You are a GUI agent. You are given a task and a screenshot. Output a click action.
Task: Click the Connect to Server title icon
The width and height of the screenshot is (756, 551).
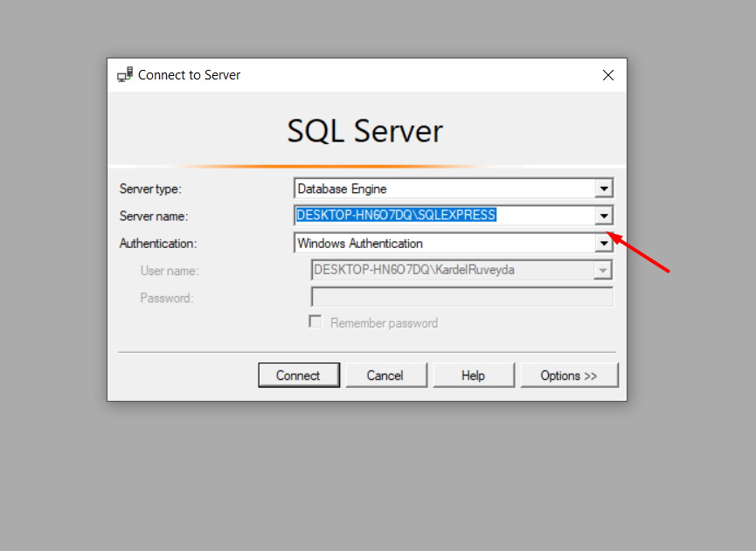pyautogui.click(x=125, y=75)
